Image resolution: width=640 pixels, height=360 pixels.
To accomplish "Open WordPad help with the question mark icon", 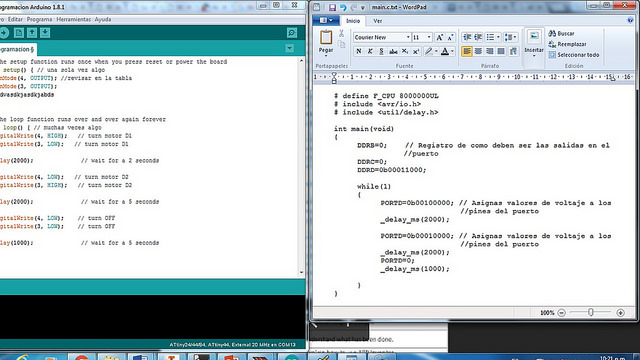I will click(630, 20).
